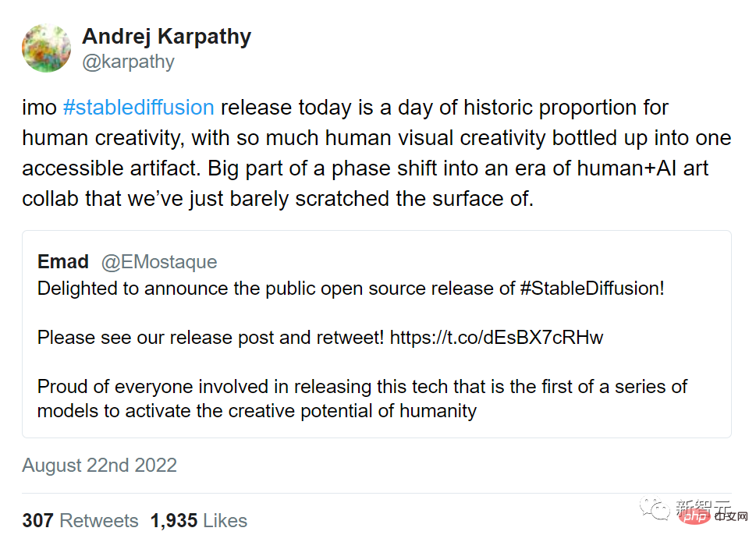Open the Andrej Karpathy display name
756x542 pixels.
click(x=166, y=36)
